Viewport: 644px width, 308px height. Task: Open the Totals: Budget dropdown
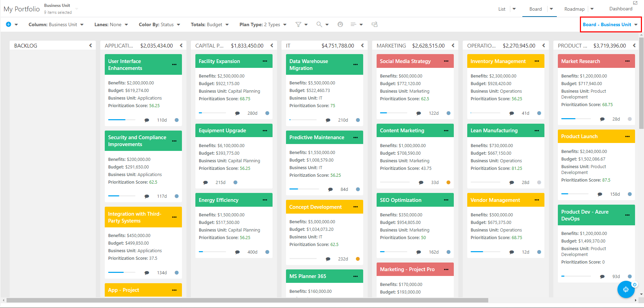[x=210, y=24]
